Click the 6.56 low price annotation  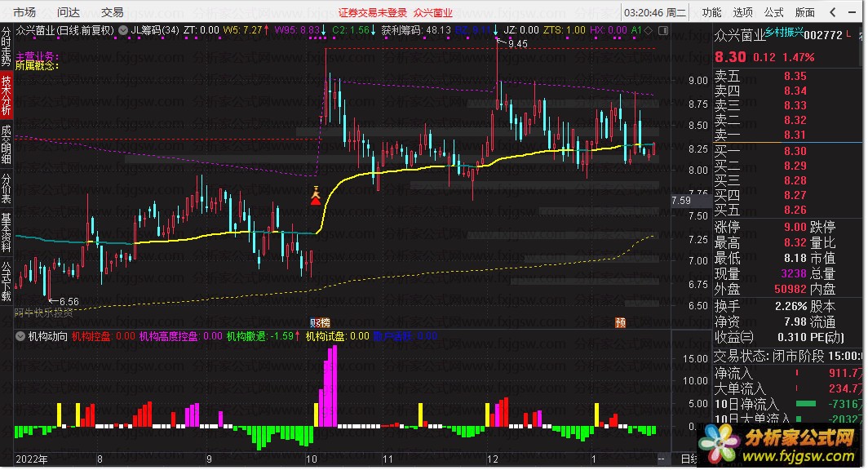pos(69,302)
